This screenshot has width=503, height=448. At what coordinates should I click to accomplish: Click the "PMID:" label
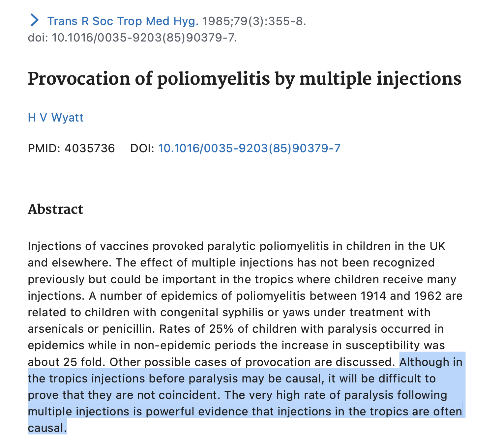[44, 149]
